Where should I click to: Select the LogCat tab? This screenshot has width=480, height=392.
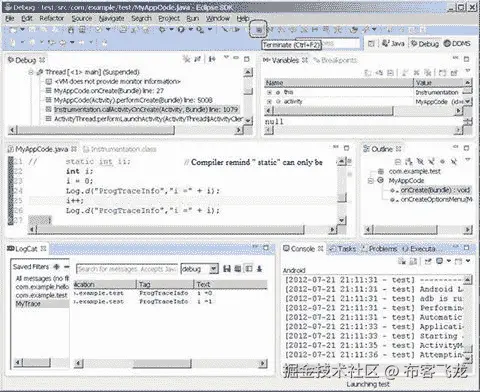coord(27,249)
